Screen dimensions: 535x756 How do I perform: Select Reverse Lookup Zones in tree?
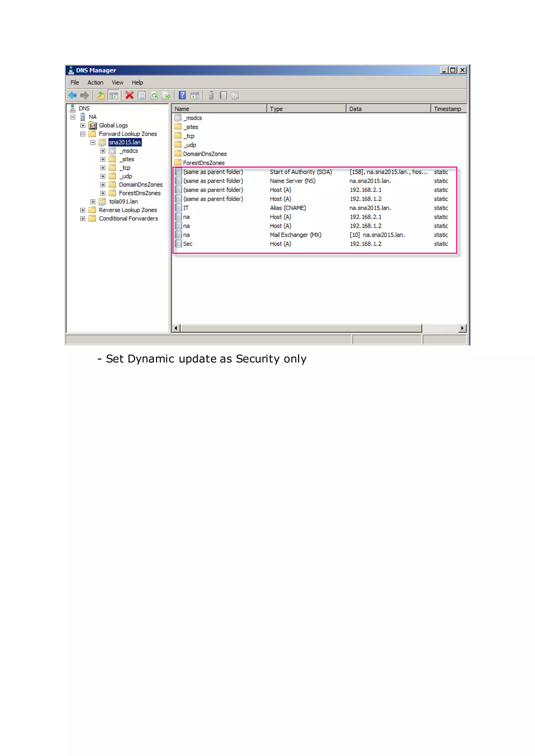pos(128,210)
